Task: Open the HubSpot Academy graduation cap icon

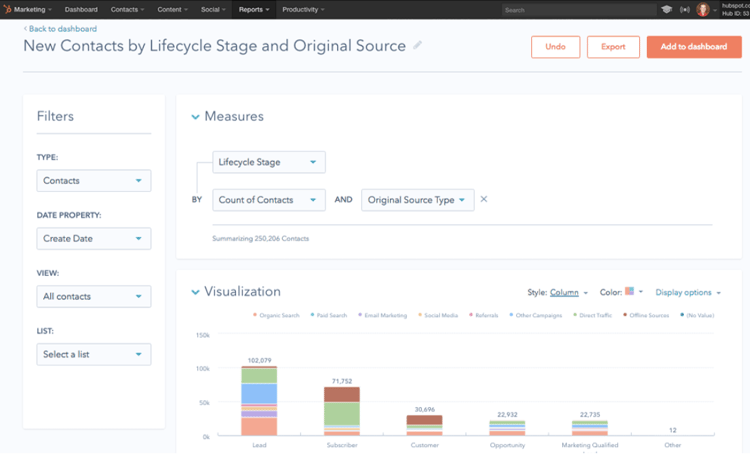Action: click(666, 9)
